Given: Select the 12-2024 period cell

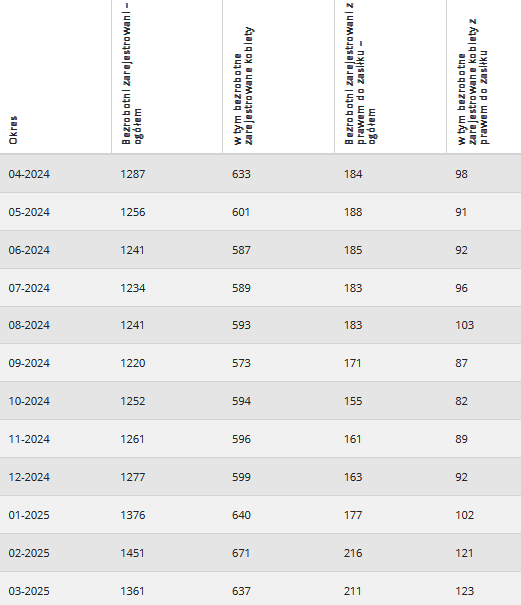Looking at the screenshot, I should pyautogui.click(x=29, y=477).
